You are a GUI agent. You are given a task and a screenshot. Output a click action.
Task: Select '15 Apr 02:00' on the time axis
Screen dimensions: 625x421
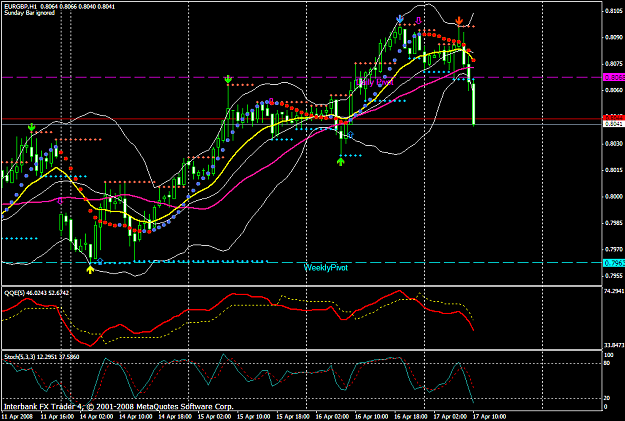pyautogui.click(x=214, y=416)
